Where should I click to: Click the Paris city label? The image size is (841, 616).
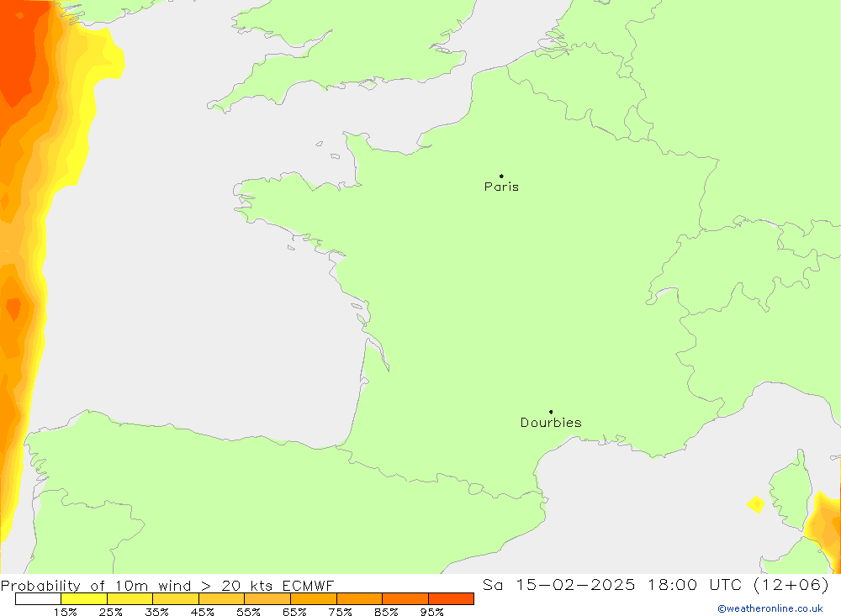pos(501,187)
